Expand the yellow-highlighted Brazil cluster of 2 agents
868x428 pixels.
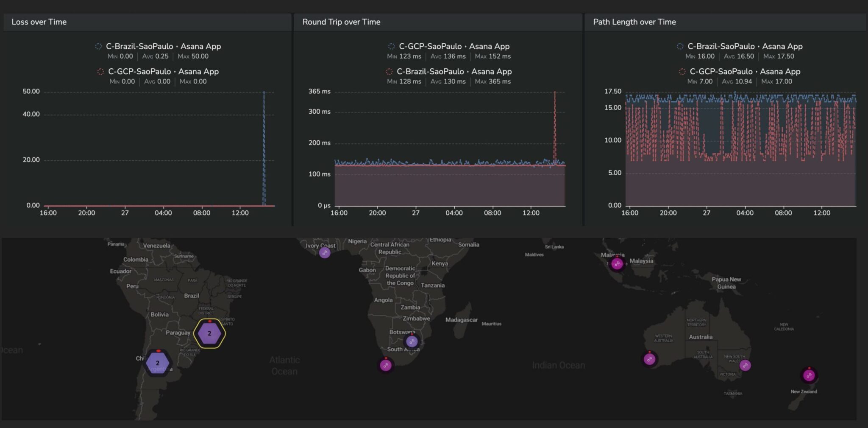tap(209, 334)
